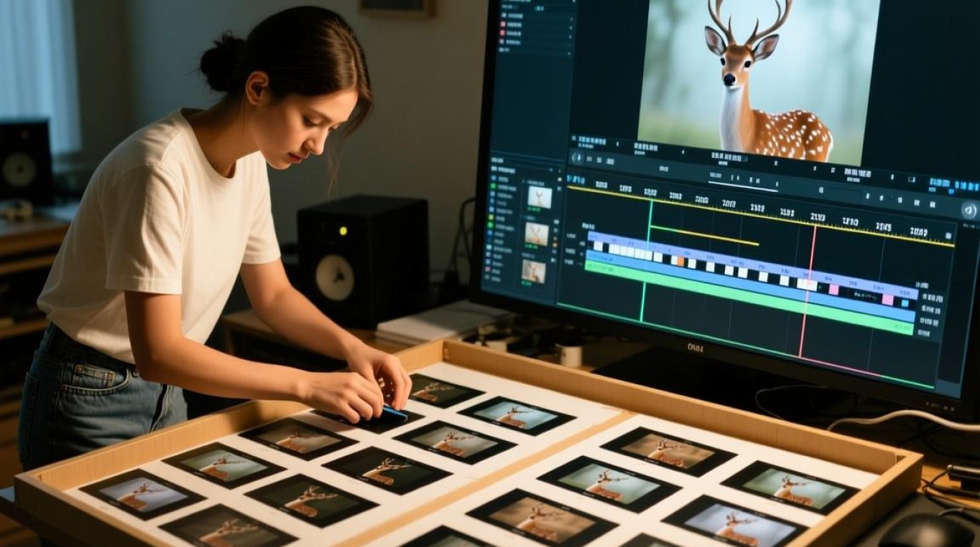
Task: Select the middle deer thumbnail in media bin
Action: (x=537, y=234)
